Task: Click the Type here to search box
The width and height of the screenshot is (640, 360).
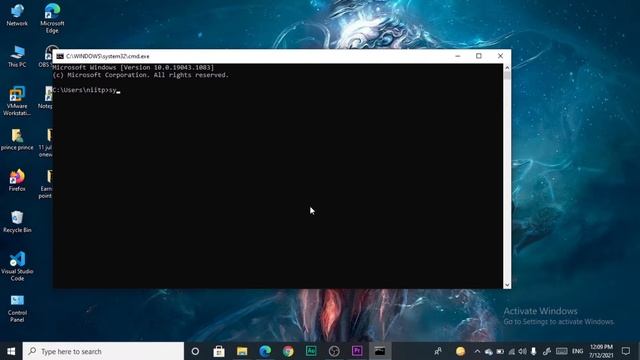Action: (103, 351)
